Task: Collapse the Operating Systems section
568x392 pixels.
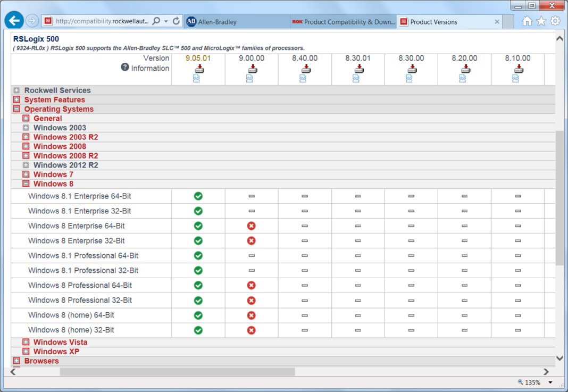Action: point(16,109)
